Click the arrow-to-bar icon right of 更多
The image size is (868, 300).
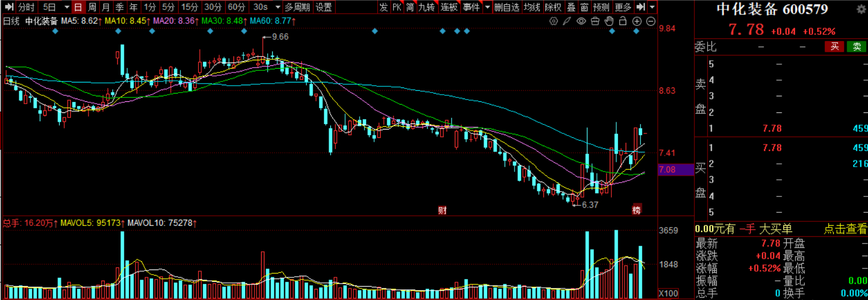tap(641, 7)
